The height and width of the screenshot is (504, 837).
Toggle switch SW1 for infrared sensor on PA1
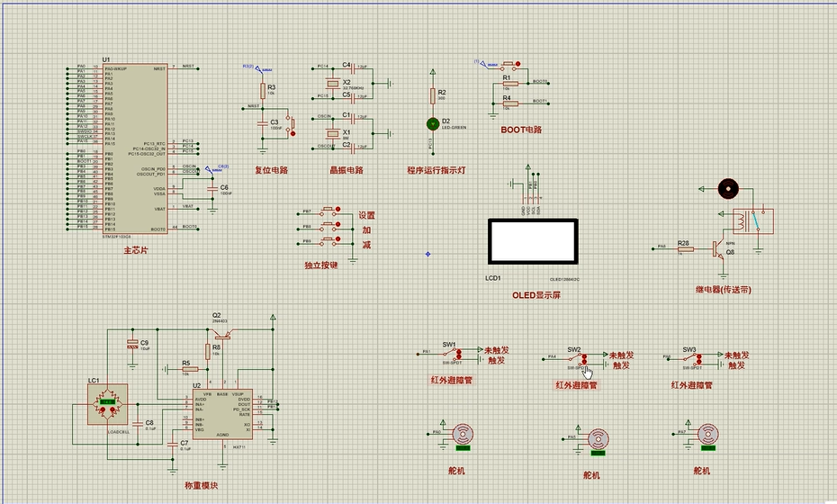pos(454,353)
